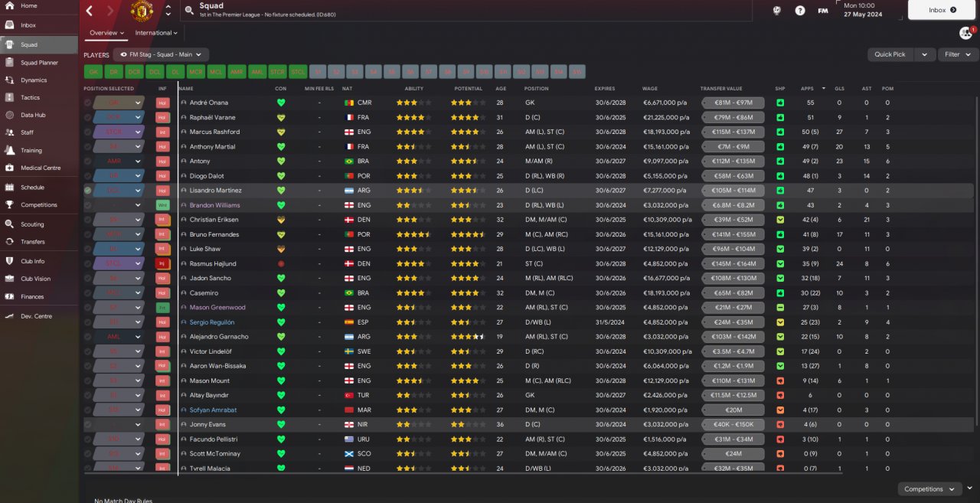This screenshot has width=980, height=503.
Task: Toggle selection check for Brandon Williams row
Action: [87, 205]
